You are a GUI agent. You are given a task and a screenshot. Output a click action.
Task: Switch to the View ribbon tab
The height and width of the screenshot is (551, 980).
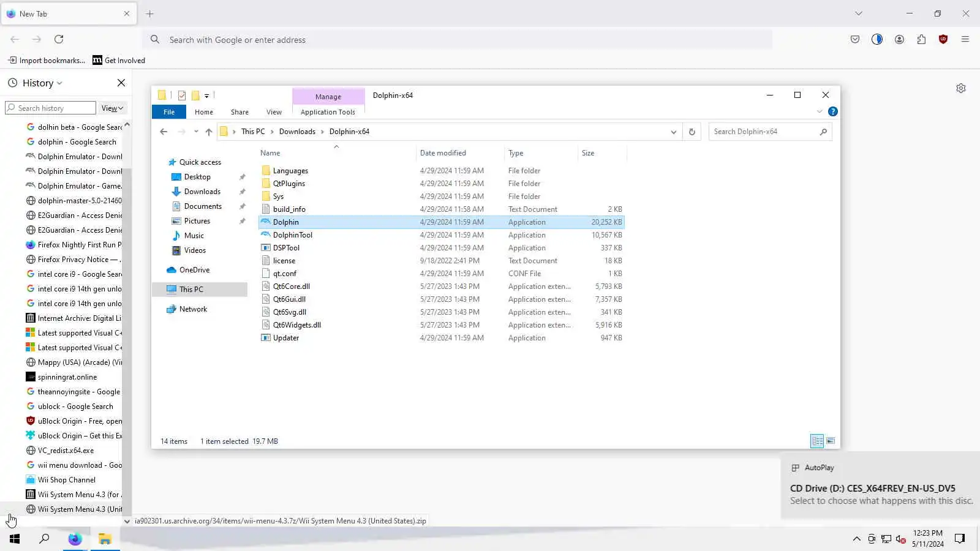coord(274,112)
